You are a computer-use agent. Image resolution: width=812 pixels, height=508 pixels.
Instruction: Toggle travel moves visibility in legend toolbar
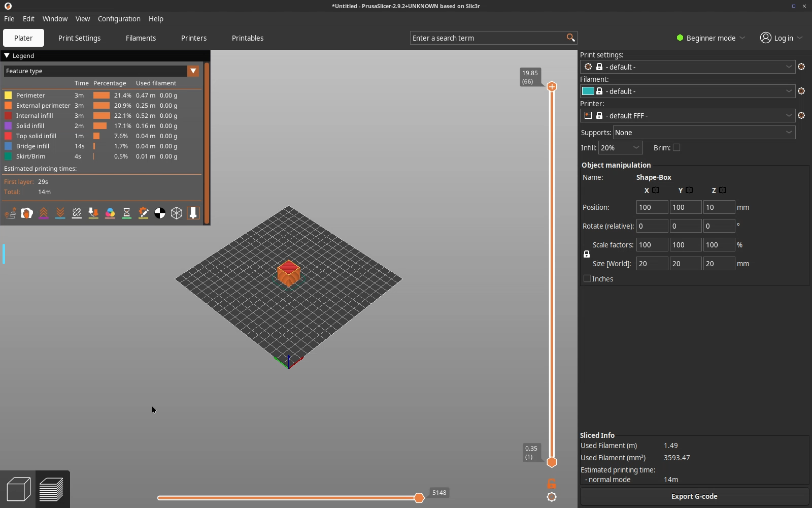pos(10,213)
